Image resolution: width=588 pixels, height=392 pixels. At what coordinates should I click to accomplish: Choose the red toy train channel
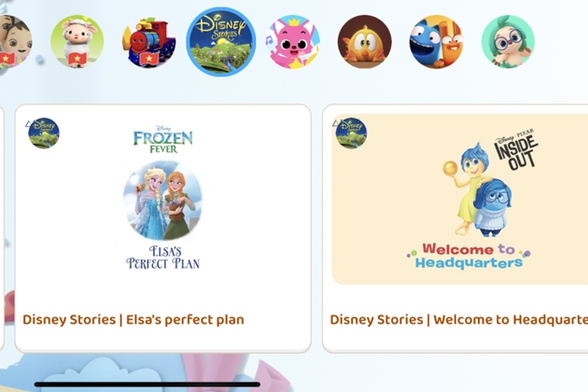tap(149, 42)
